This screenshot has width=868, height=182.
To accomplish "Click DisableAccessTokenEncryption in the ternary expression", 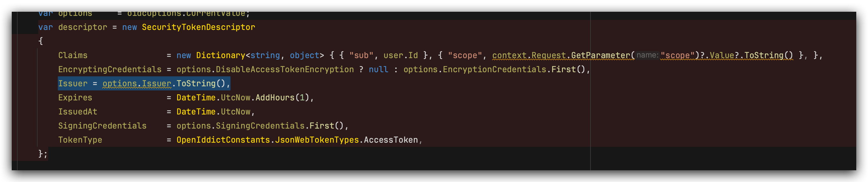I will click(285, 70).
